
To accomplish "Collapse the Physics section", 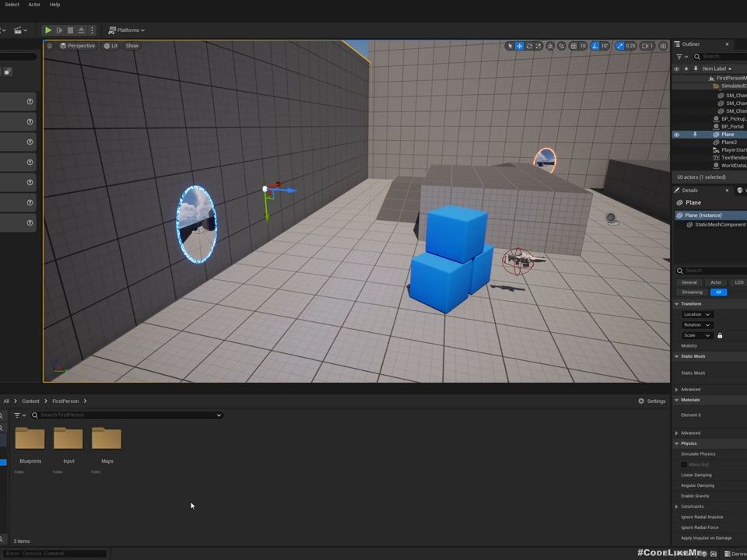I will (677, 443).
